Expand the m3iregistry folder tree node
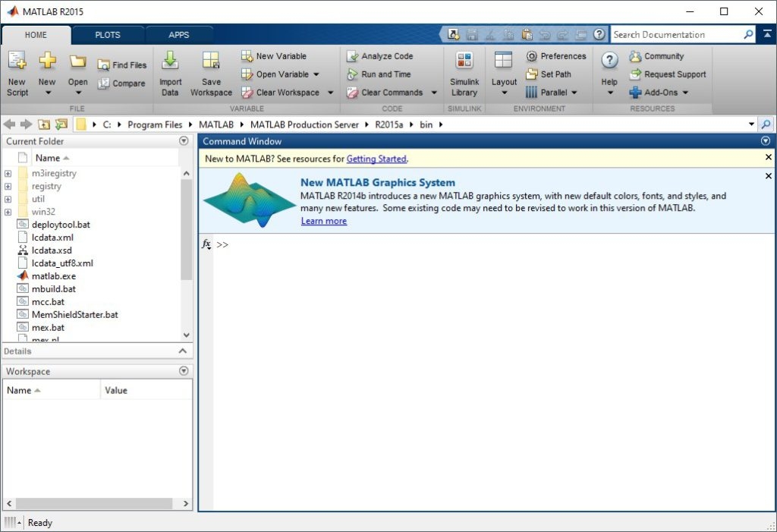This screenshot has width=777, height=532. click(x=8, y=174)
